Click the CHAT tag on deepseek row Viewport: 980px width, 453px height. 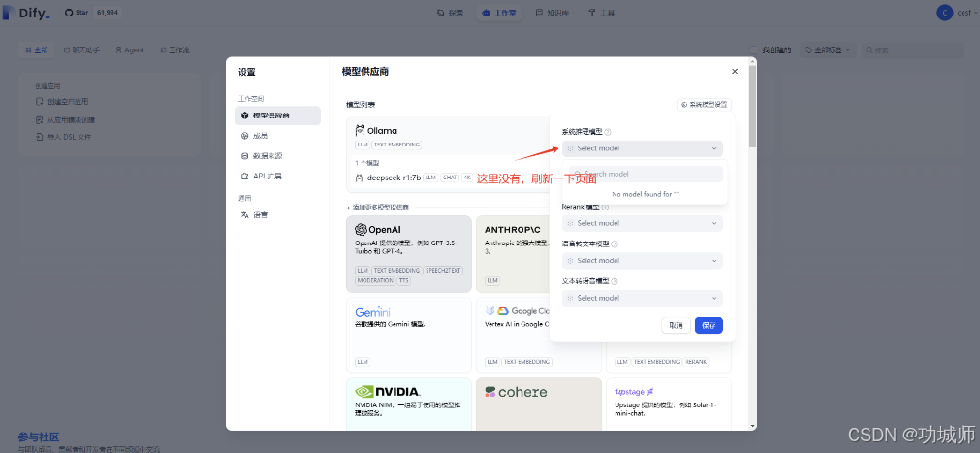point(450,178)
